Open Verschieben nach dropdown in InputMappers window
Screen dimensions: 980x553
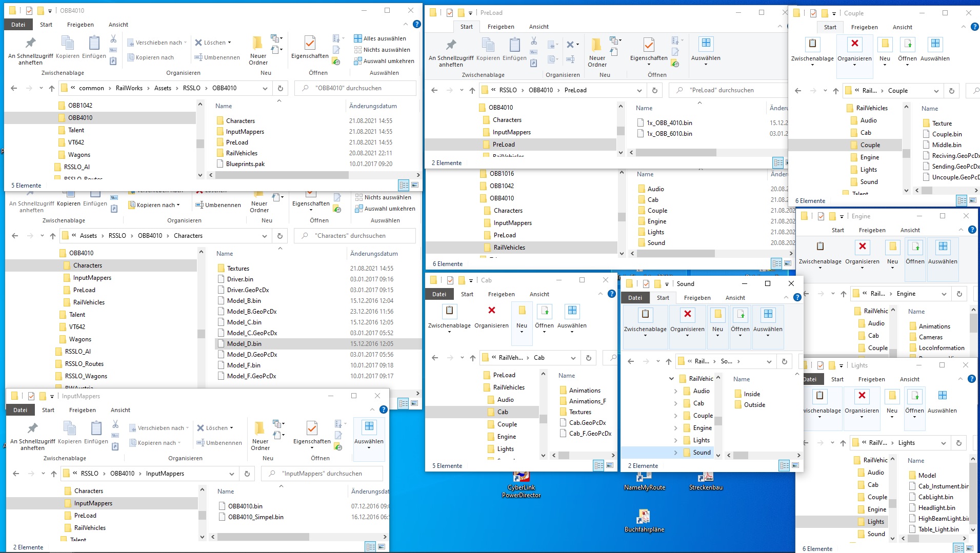pyautogui.click(x=186, y=428)
